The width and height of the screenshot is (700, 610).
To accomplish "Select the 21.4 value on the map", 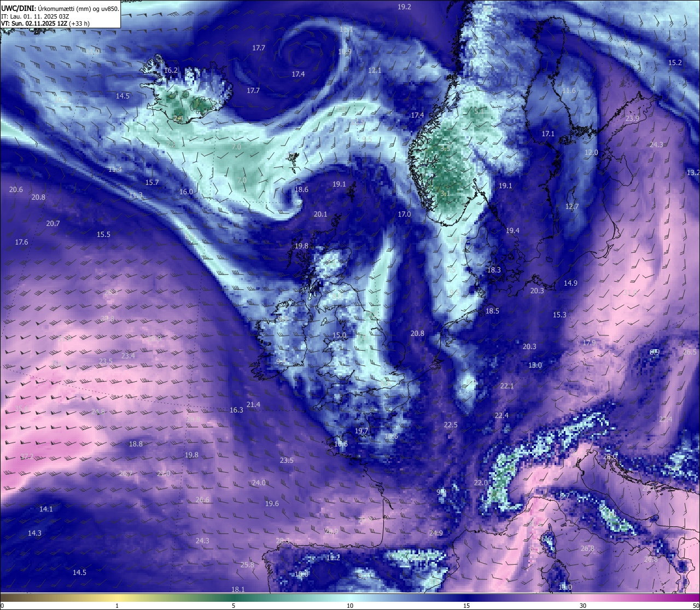I will coord(253,404).
